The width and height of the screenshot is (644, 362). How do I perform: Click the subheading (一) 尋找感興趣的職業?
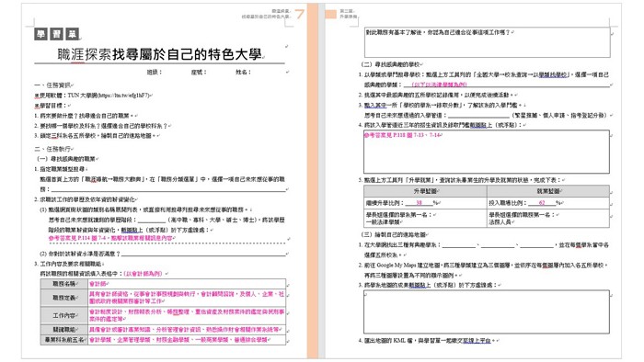tap(67, 159)
